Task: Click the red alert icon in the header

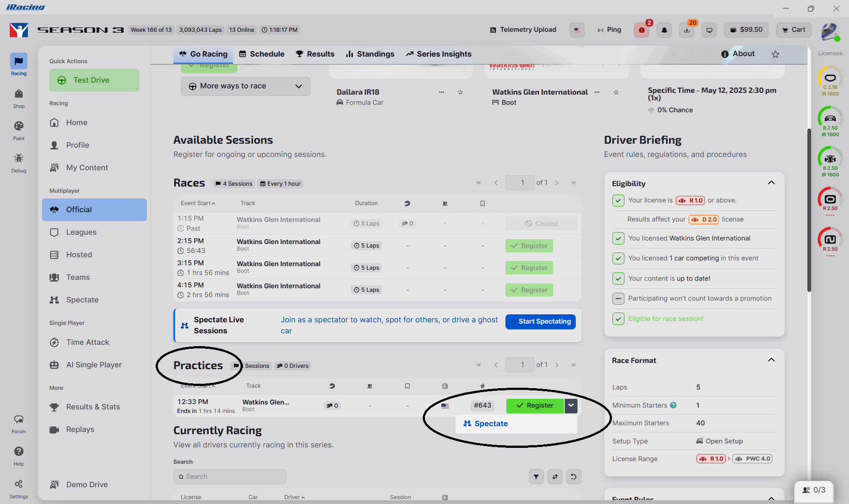Action: pyautogui.click(x=642, y=30)
